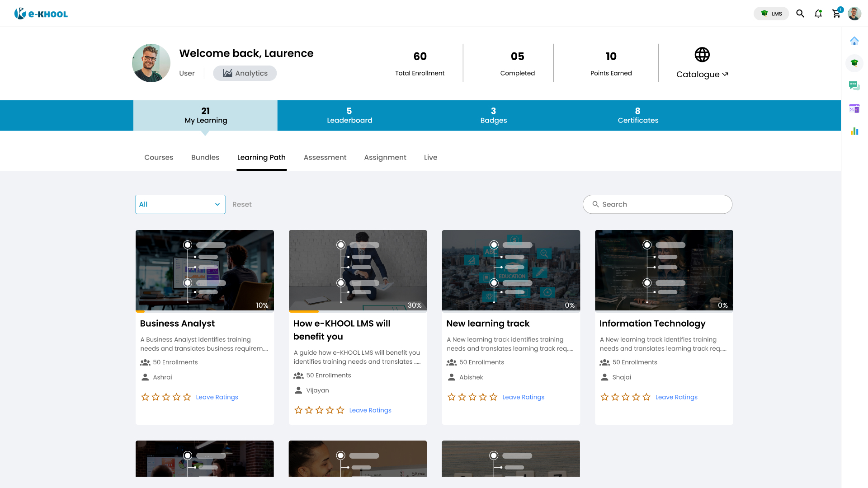Click the Analytics button
Viewport: 868px width, 488px height.
coord(245,73)
